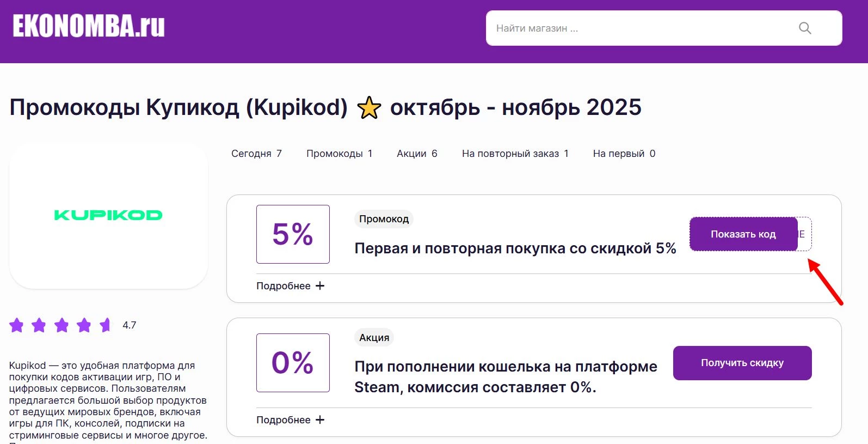Screen dimensions: 868x444
Task: Click the 5% discount badge
Action: click(293, 234)
